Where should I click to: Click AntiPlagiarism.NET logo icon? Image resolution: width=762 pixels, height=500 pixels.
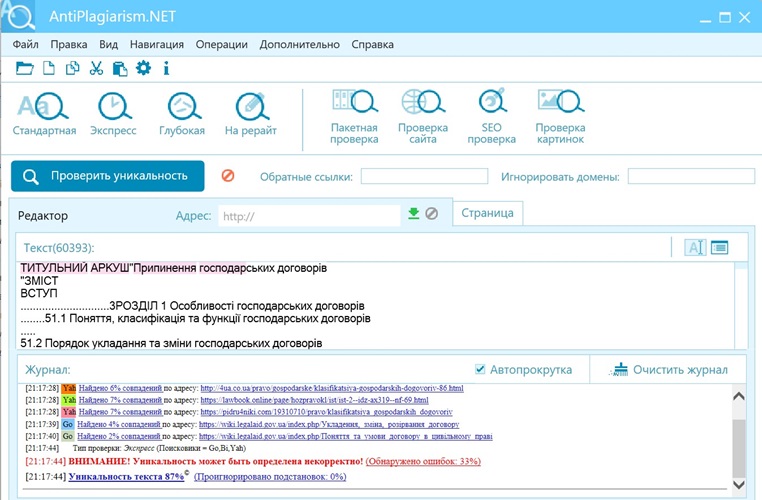pos(18,16)
